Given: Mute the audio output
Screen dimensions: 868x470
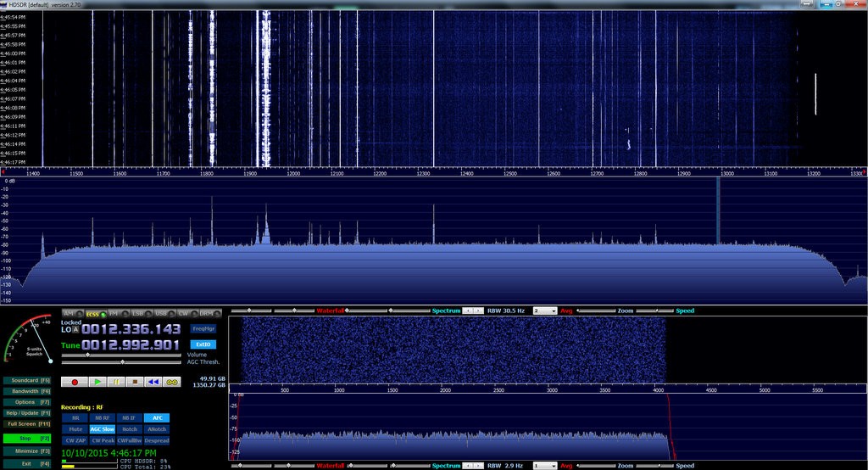Looking at the screenshot, I should [75, 429].
